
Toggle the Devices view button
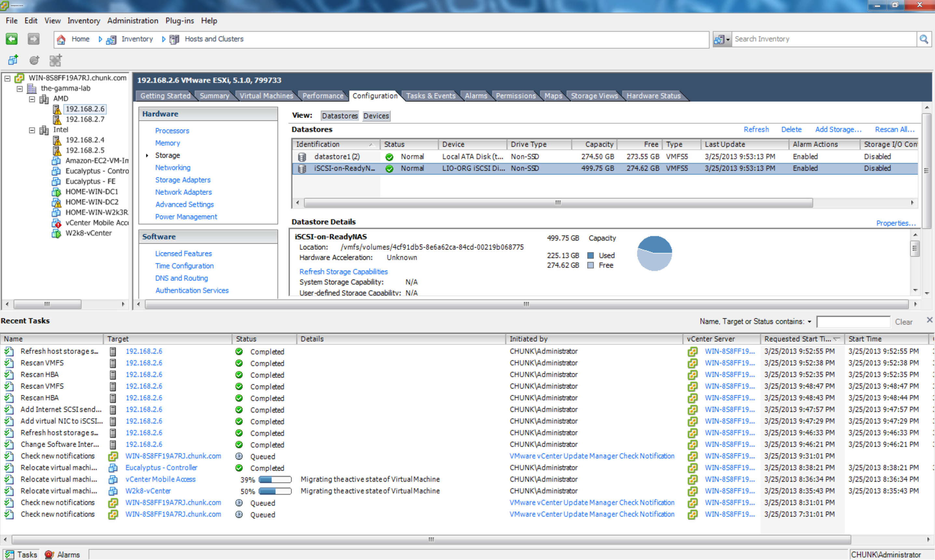tap(376, 116)
